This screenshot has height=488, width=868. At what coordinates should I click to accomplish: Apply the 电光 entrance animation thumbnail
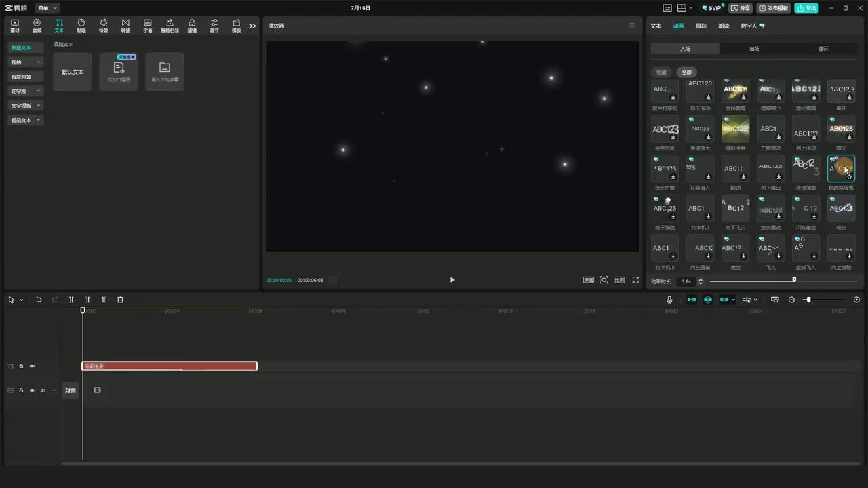tap(842, 209)
